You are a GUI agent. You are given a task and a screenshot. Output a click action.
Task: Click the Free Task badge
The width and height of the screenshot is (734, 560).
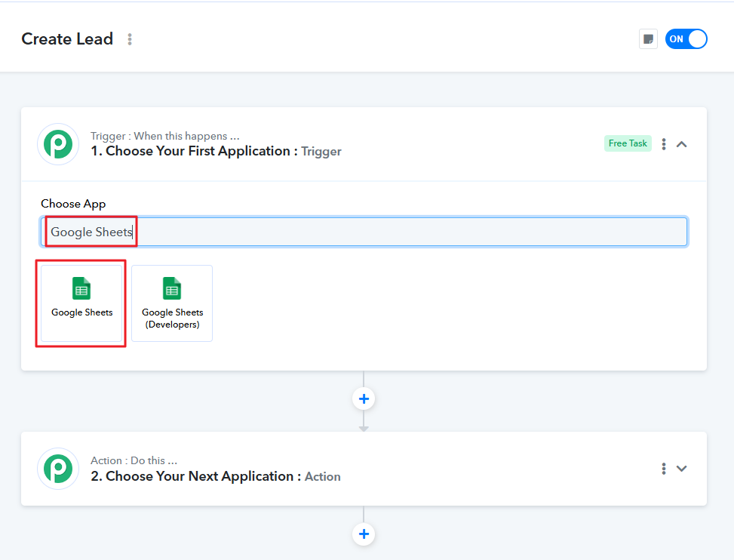click(x=628, y=143)
